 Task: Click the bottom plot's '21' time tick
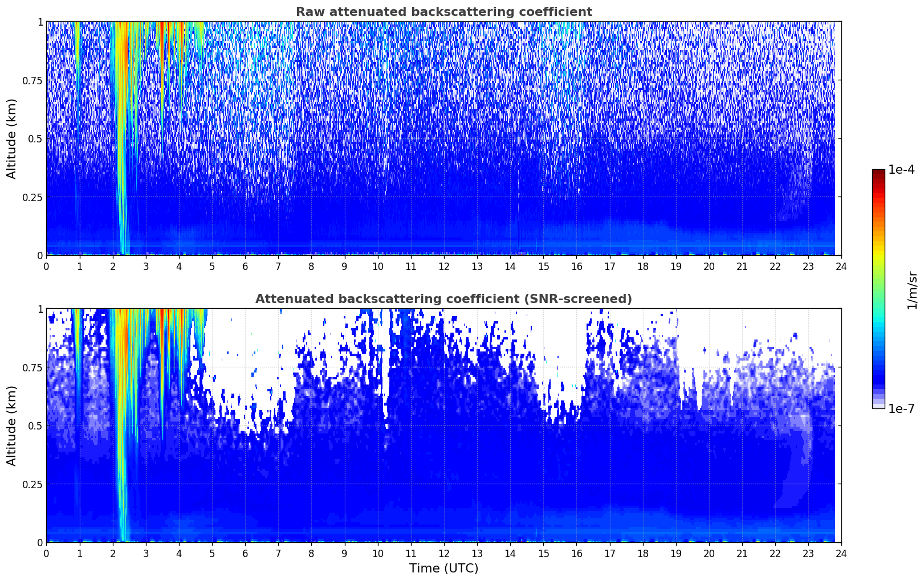click(742, 553)
